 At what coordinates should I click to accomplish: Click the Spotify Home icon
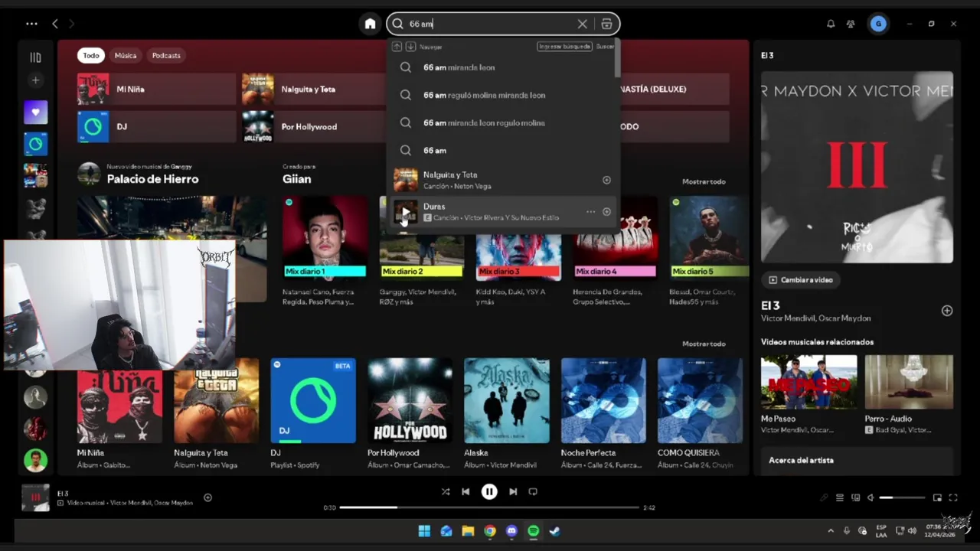tap(370, 24)
